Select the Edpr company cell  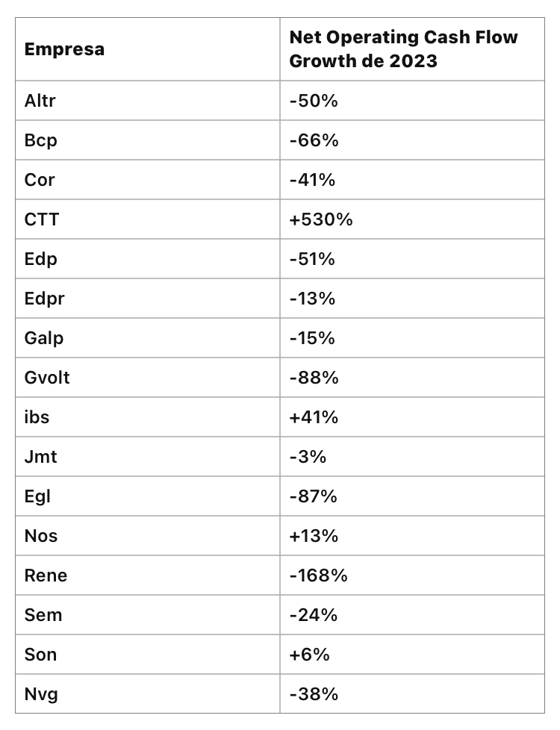44,299
